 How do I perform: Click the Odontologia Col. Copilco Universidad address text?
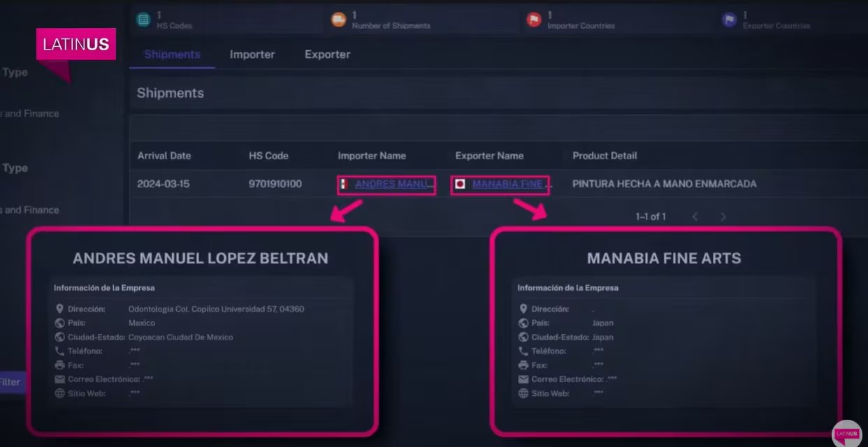click(x=217, y=309)
